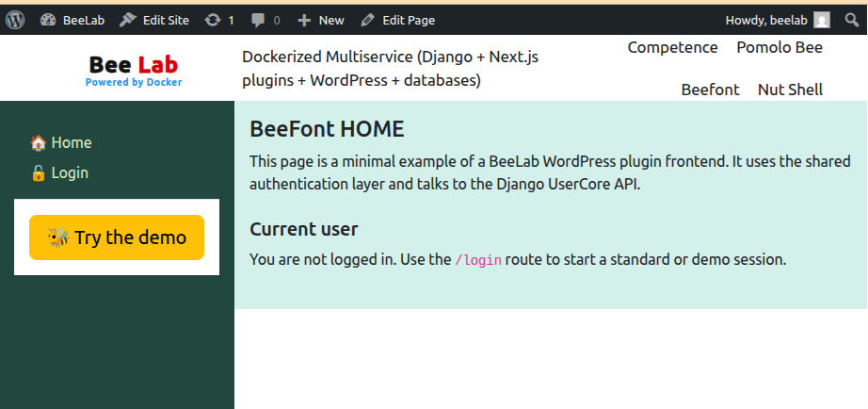Go to the Pomolo Bee menu item
The height and width of the screenshot is (409, 868).
pos(780,47)
